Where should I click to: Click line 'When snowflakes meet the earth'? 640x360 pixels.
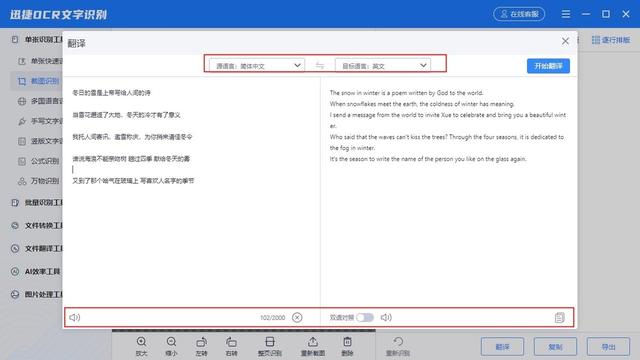pos(422,104)
